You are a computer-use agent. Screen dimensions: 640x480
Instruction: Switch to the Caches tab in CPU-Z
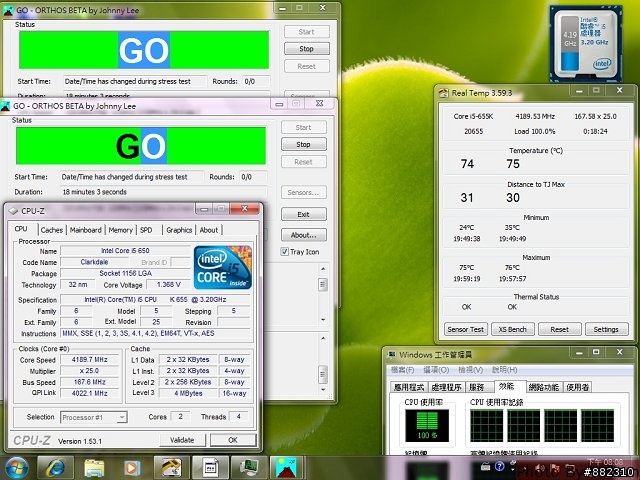click(52, 230)
